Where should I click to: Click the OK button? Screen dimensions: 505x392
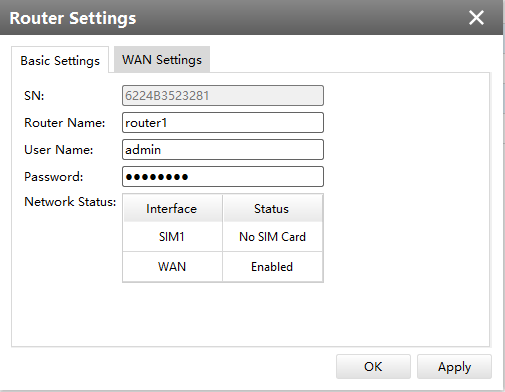(x=373, y=366)
